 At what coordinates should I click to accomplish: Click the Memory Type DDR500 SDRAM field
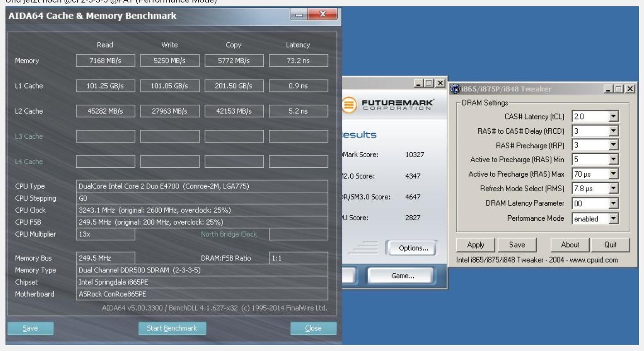click(x=202, y=270)
